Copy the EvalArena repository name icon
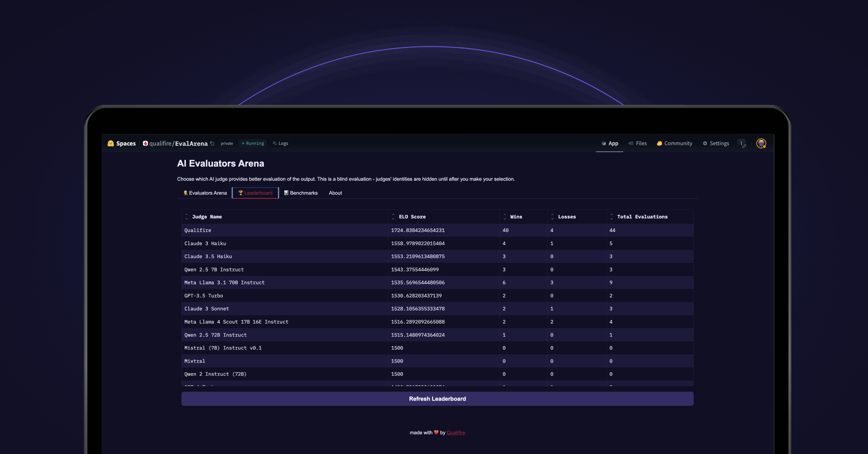This screenshot has height=454, width=868. (x=212, y=144)
